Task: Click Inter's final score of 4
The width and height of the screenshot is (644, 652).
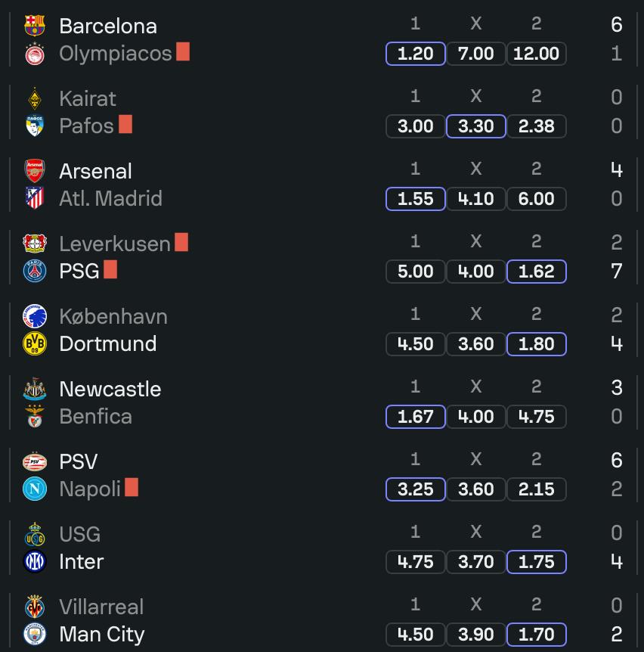Action: click(x=616, y=561)
